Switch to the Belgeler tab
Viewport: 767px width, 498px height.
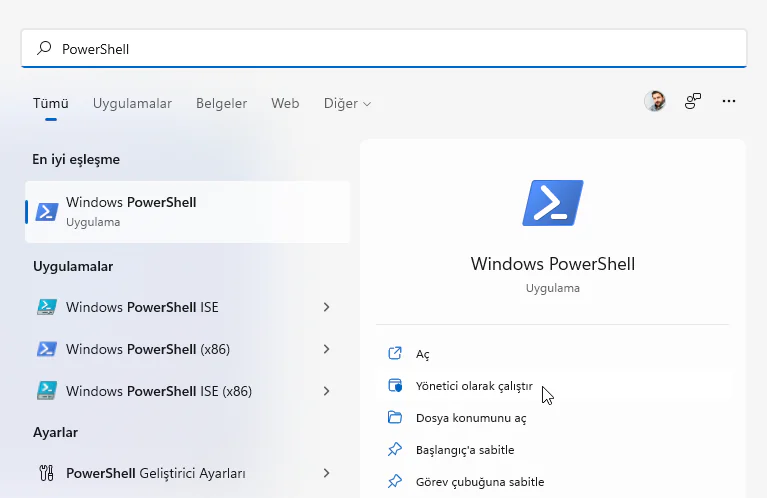(221, 103)
